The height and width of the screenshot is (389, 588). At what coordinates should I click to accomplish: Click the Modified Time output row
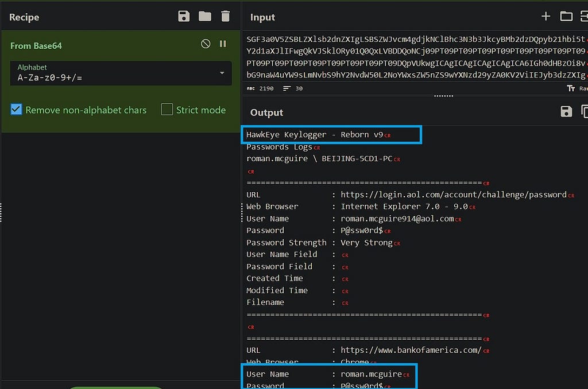point(297,290)
